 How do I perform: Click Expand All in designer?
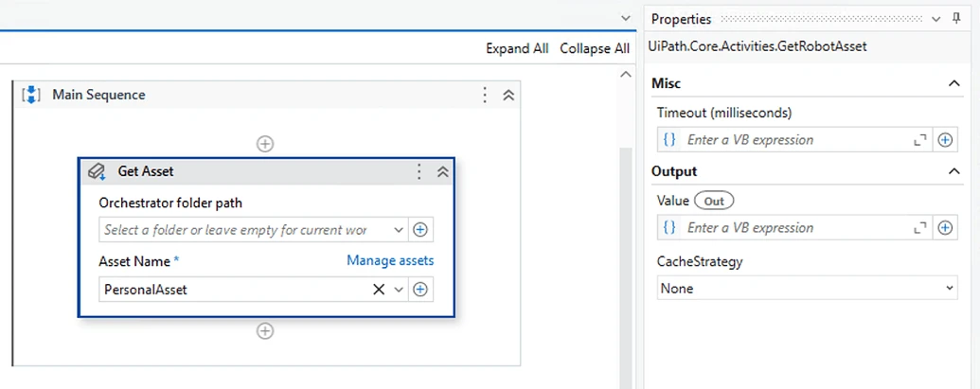[517, 48]
